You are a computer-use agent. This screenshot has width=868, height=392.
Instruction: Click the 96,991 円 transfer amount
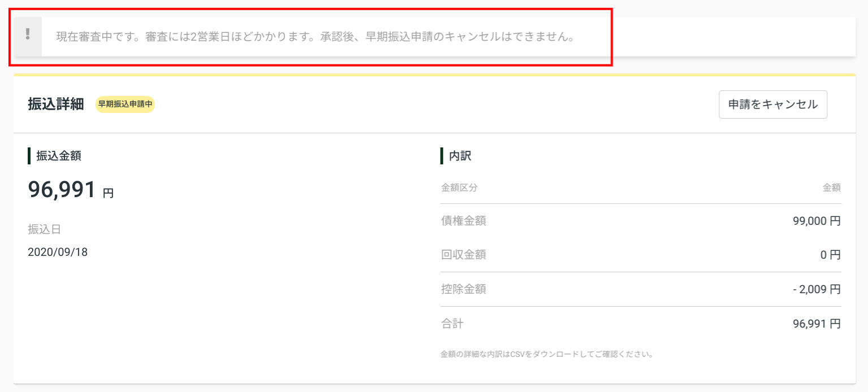71,190
